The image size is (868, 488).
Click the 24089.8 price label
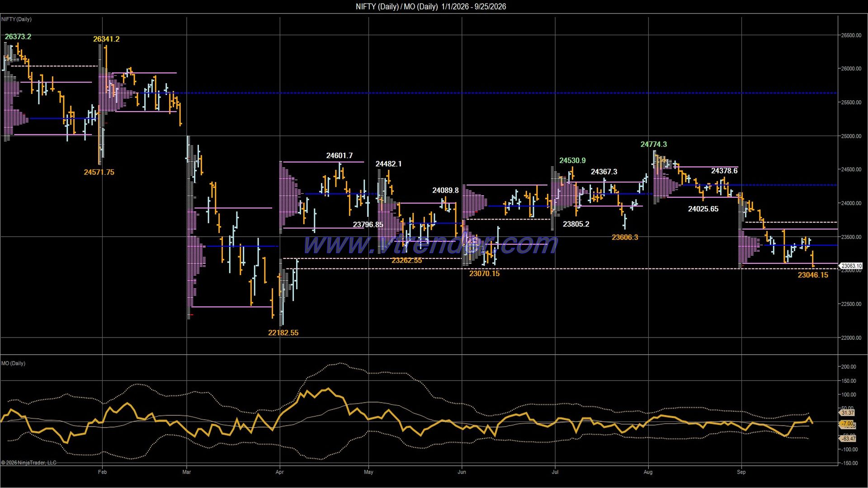point(445,190)
